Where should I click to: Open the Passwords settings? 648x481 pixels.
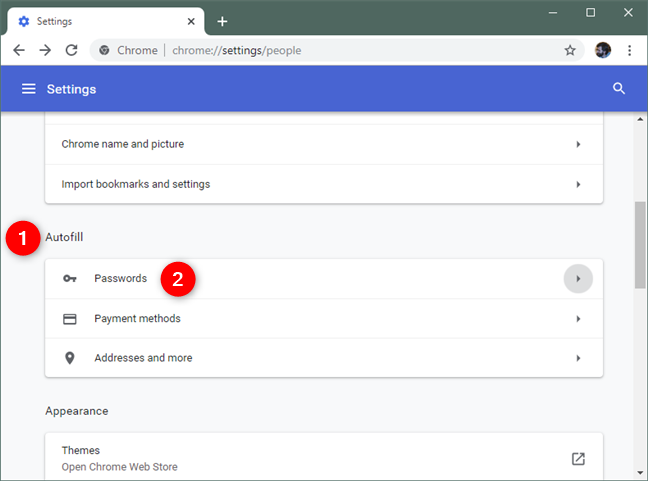pos(324,279)
